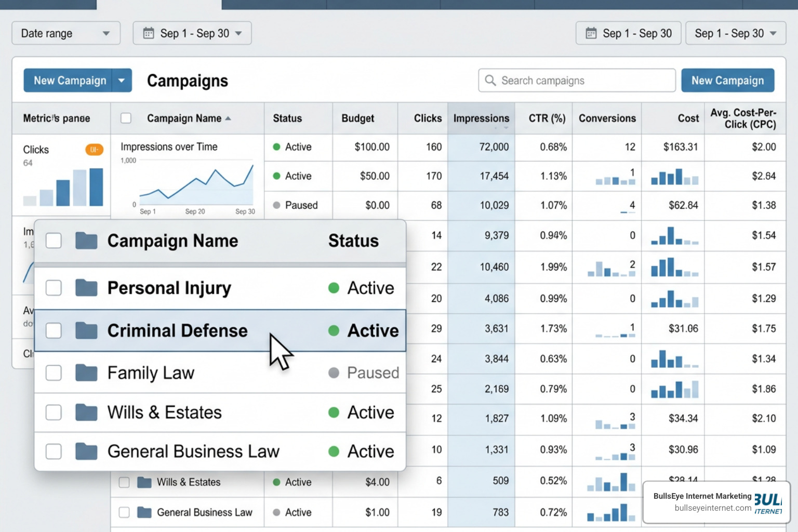798x532 pixels.
Task: Open Sep 1 - Sep 30 dropdown beside Date range
Action: coord(192,33)
